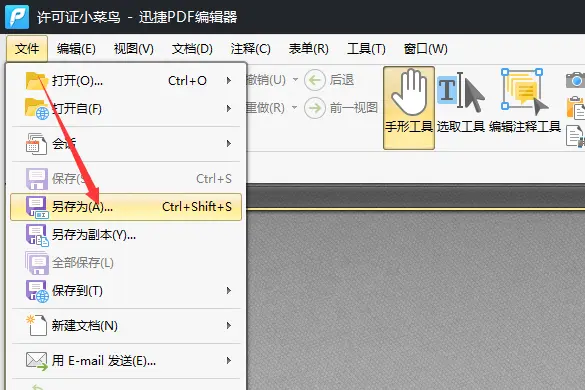Screen dimensions: 585x390
Task: Expand the 打开自(F) submenu arrow
Action: pyautogui.click(x=229, y=109)
